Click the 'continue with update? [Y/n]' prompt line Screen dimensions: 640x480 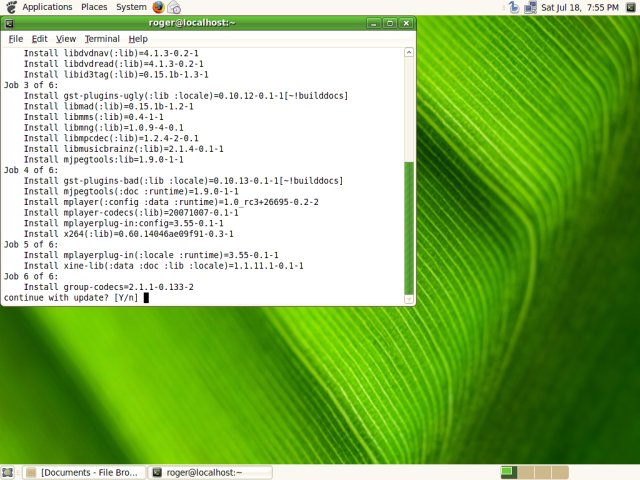[x=71, y=298]
